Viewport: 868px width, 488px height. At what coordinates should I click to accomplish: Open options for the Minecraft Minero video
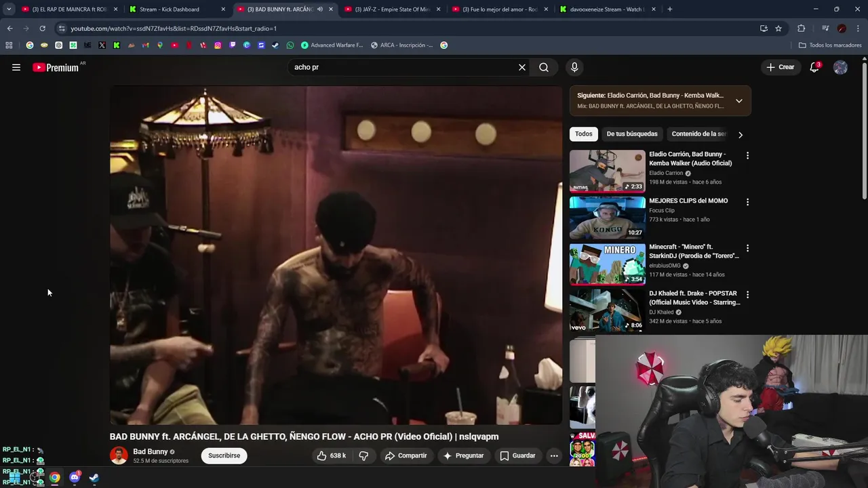click(x=747, y=248)
